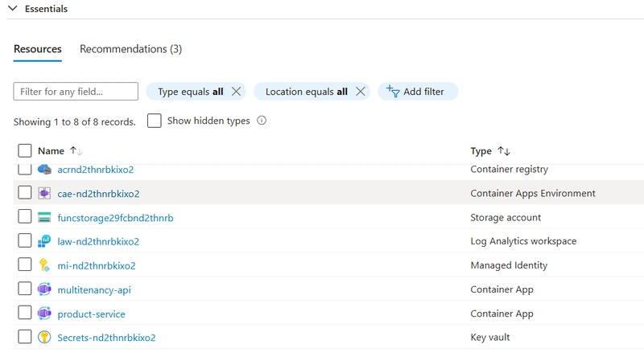
Task: Select checkbox for funcstorage29fcbnd2thnrb
Action: (x=25, y=216)
